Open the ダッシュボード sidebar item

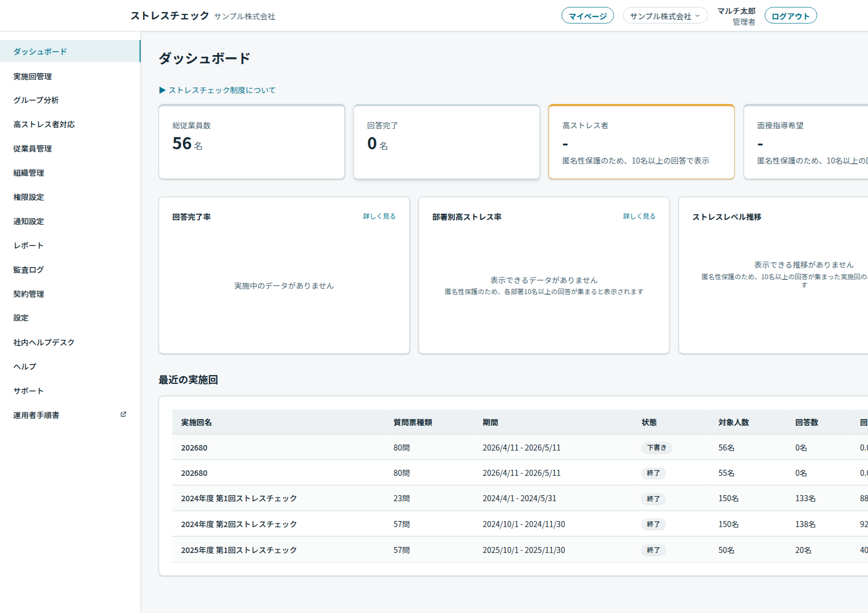click(x=70, y=51)
